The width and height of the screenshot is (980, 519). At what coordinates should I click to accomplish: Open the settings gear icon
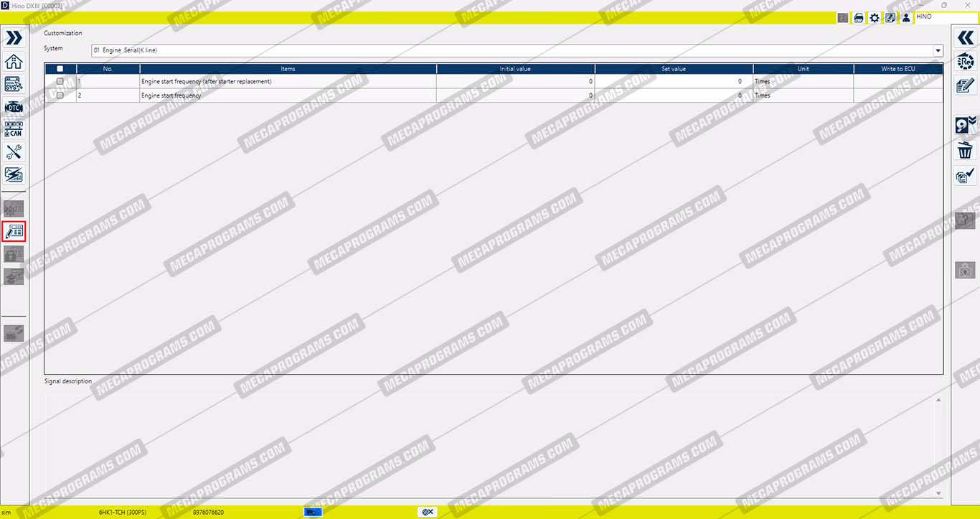(875, 18)
